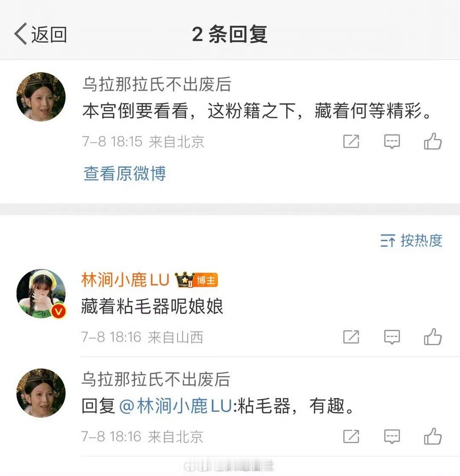Tap the crown membership badge

pos(184,280)
